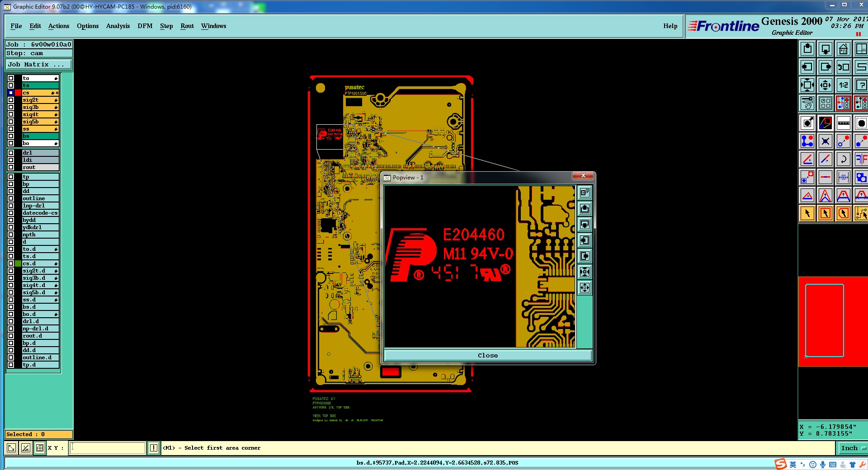Image resolution: width=868 pixels, height=470 pixels.
Task: Open the Actions menu
Action: 59,26
